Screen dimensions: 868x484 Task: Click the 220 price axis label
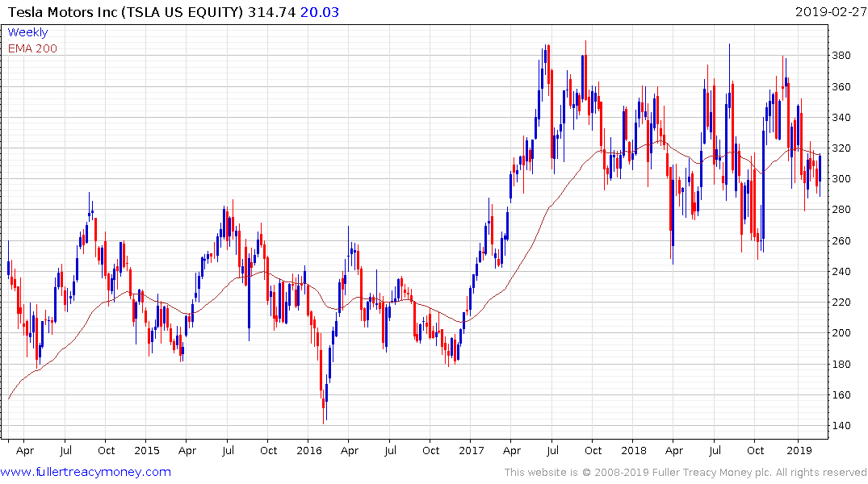click(x=841, y=302)
